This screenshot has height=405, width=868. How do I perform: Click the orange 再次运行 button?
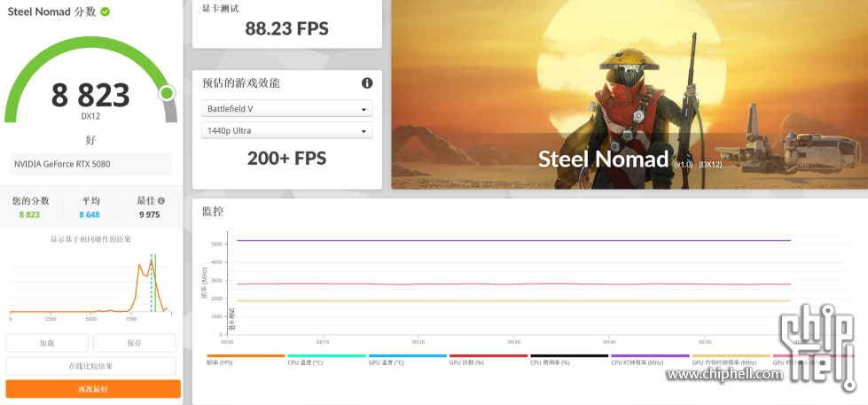pyautogui.click(x=93, y=389)
